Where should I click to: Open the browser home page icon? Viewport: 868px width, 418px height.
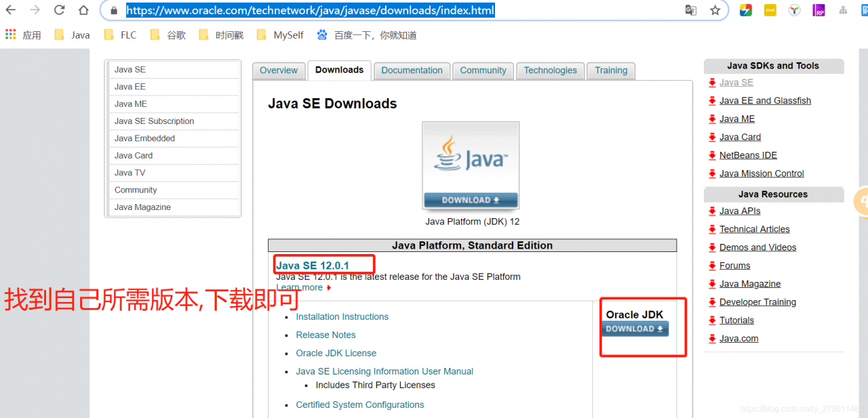point(83,10)
